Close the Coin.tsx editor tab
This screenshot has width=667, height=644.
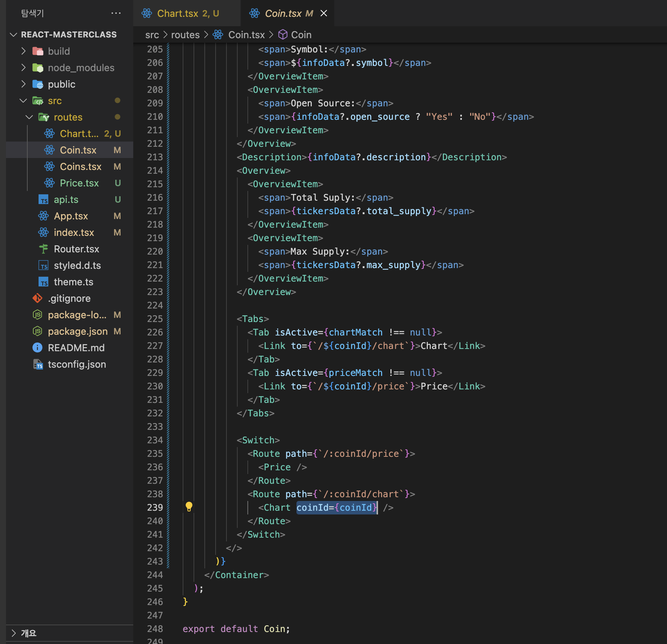324,13
